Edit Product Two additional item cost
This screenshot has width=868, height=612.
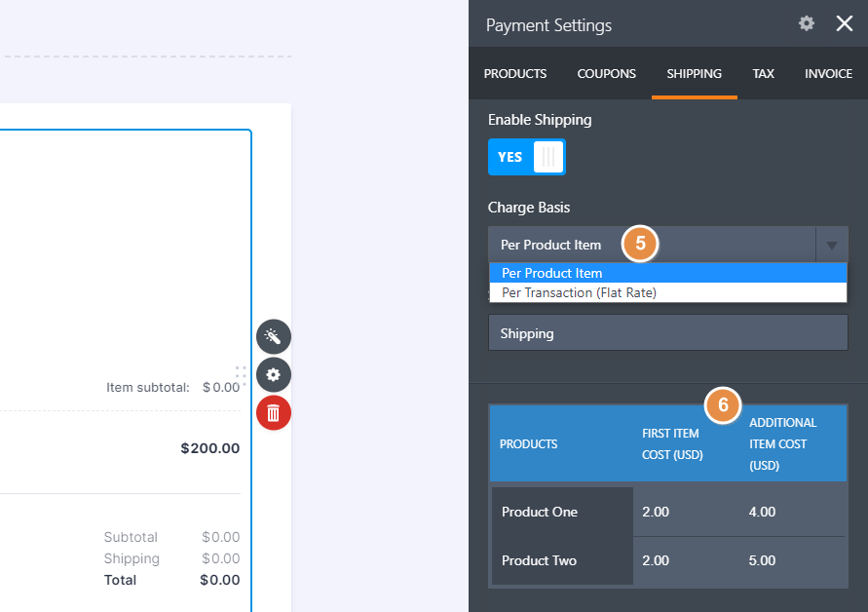coord(789,560)
